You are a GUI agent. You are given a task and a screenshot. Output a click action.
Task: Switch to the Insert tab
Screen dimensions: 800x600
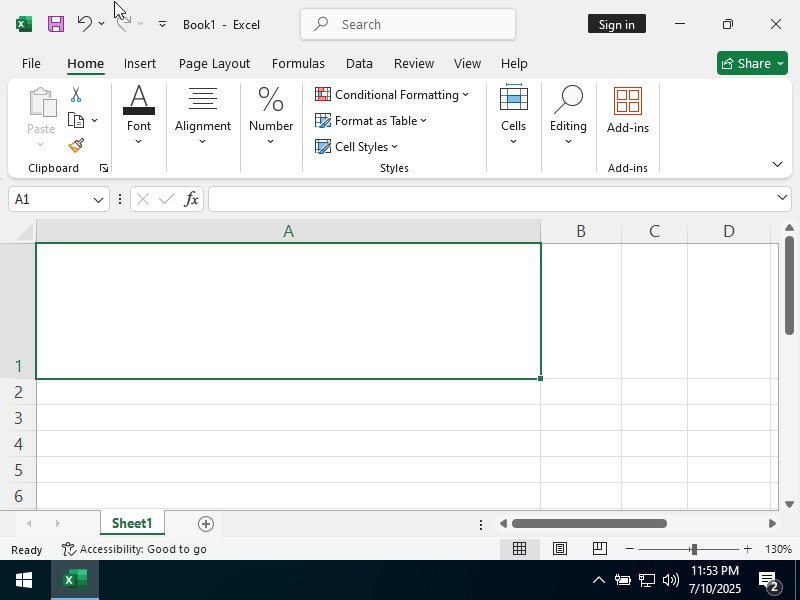pyautogui.click(x=140, y=63)
